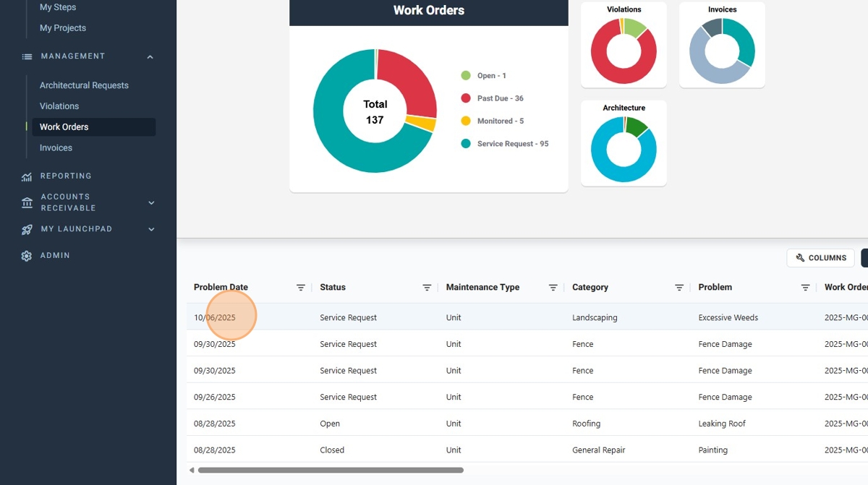
Task: Click the Reporting chart icon
Action: click(x=27, y=176)
